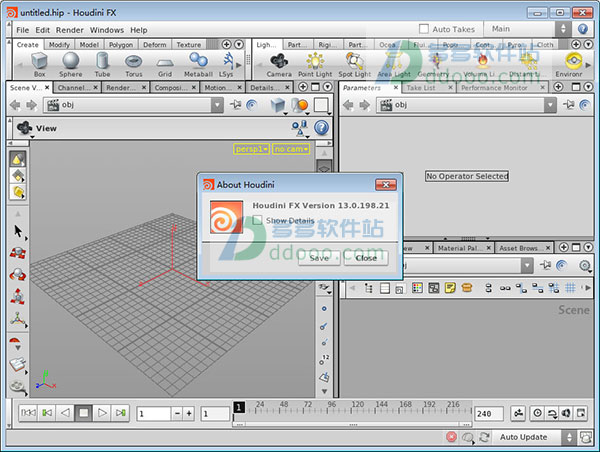Open the Render menu
The width and height of the screenshot is (600, 452).
pyautogui.click(x=69, y=30)
